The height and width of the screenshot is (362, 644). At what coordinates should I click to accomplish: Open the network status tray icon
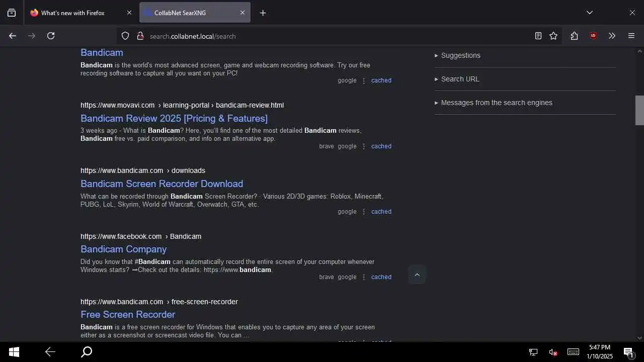pos(533,352)
